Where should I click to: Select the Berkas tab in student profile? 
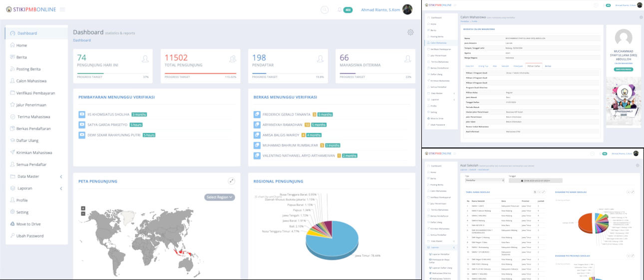[x=548, y=66]
